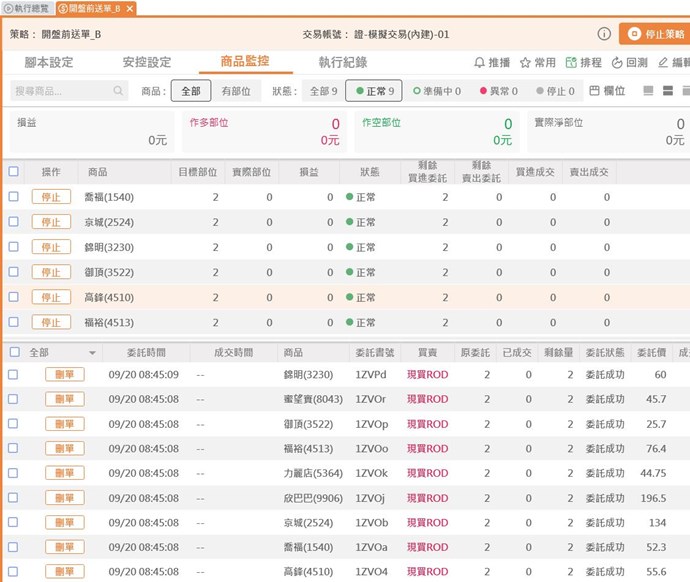The image size is (690, 582).
Task: Switch to the 腳本設定 tab
Action: [48, 62]
